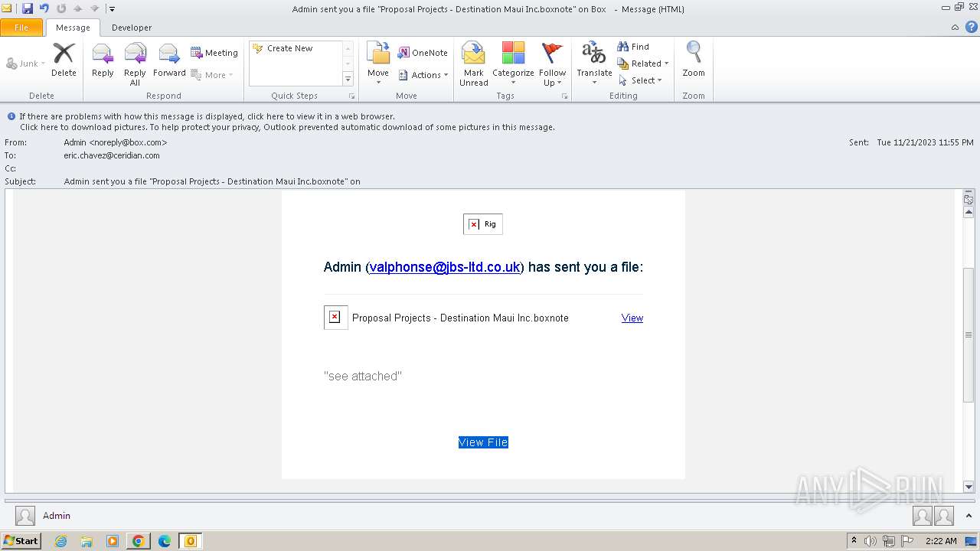Open the volume control in tray
Viewport: 980px width, 551px height.
(870, 541)
